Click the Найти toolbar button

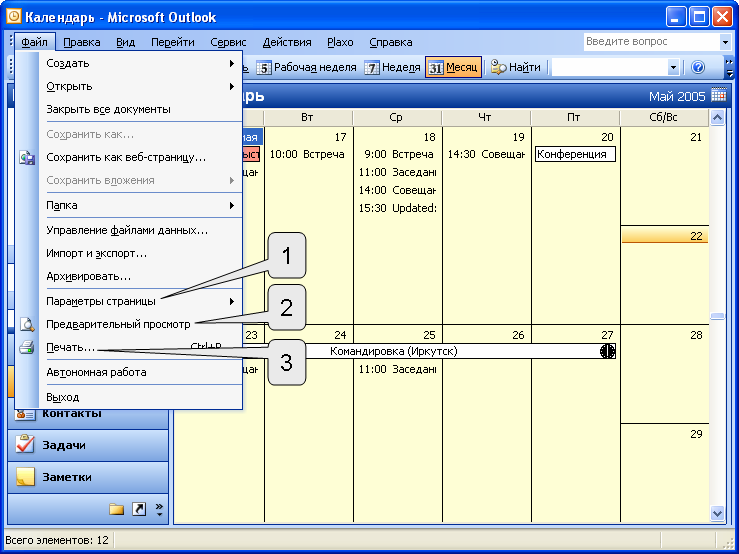tap(515, 67)
